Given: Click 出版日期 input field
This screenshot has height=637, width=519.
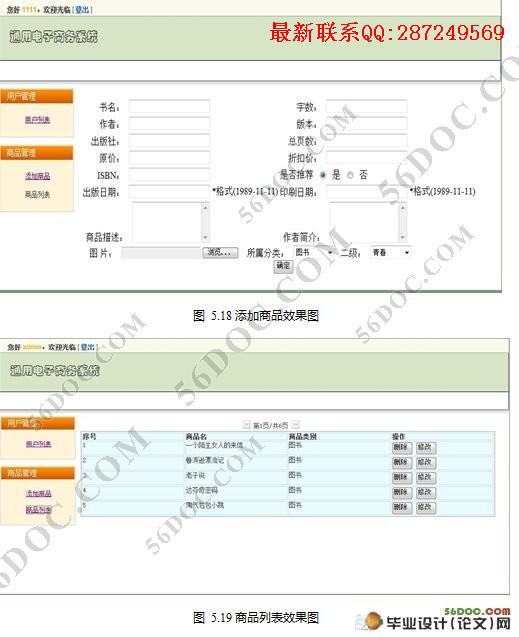Looking at the screenshot, I should pyautogui.click(x=169, y=192).
